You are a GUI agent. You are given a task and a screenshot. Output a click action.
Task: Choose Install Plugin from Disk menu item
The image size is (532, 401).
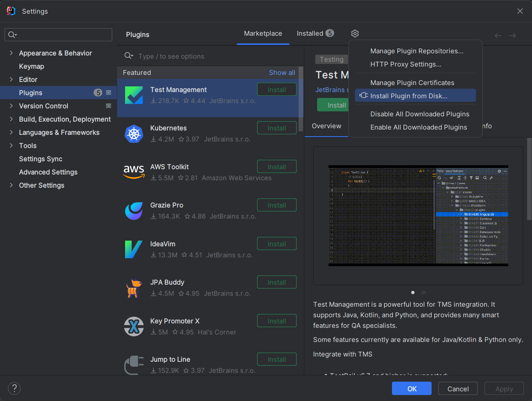(x=409, y=96)
